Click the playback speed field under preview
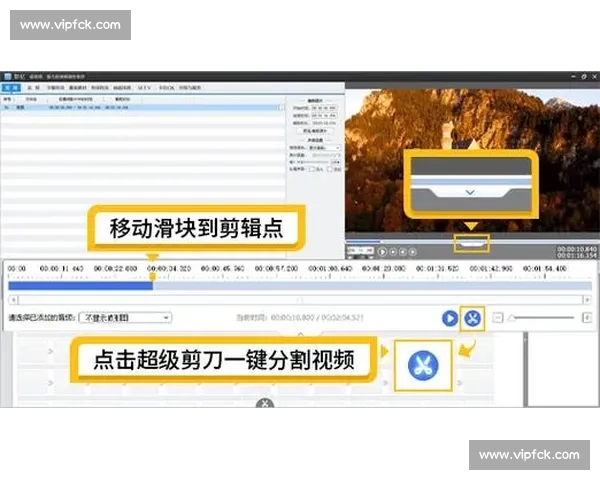The image size is (600, 480). tap(360, 250)
